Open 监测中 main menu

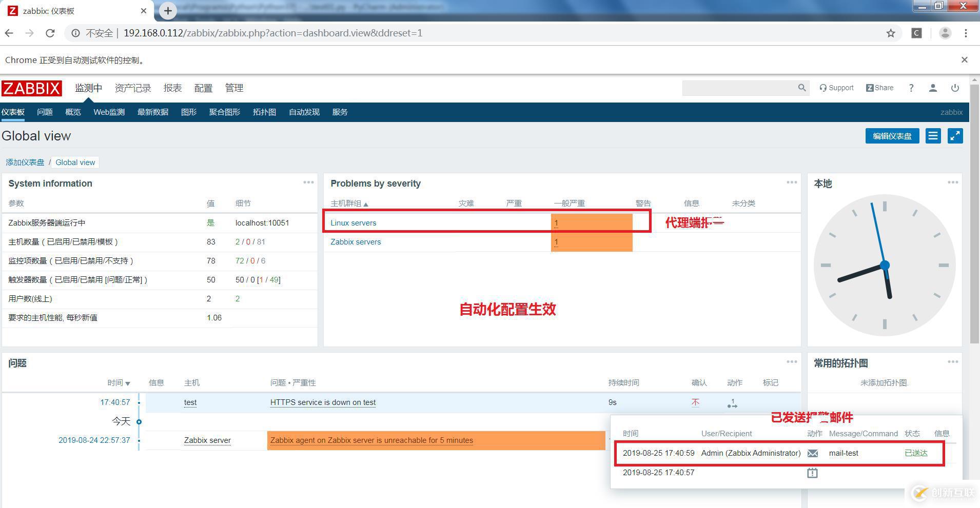click(88, 88)
